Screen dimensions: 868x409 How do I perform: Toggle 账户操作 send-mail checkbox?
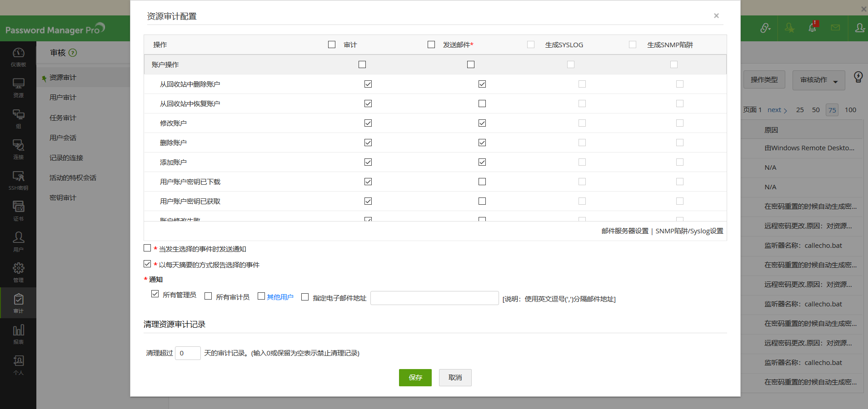pyautogui.click(x=471, y=64)
